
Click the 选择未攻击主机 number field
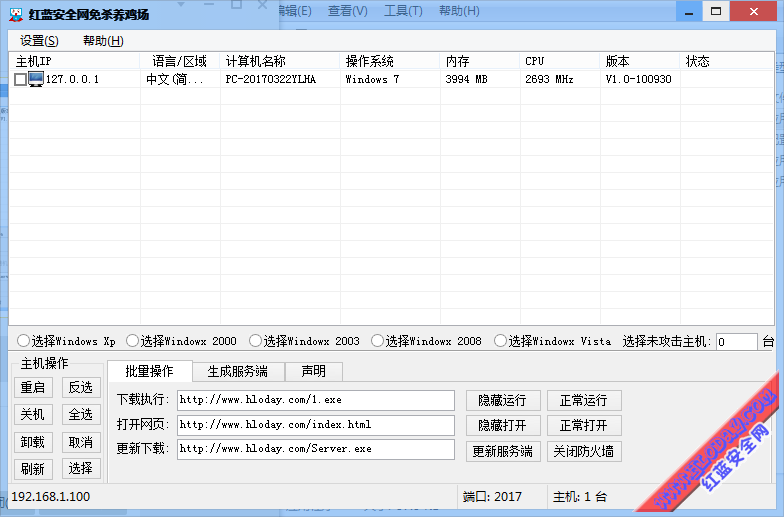coord(736,342)
